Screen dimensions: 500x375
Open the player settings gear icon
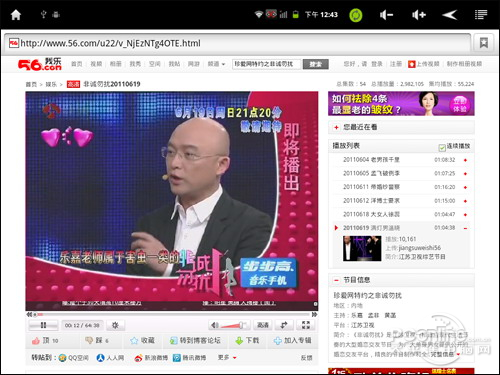tap(115, 325)
